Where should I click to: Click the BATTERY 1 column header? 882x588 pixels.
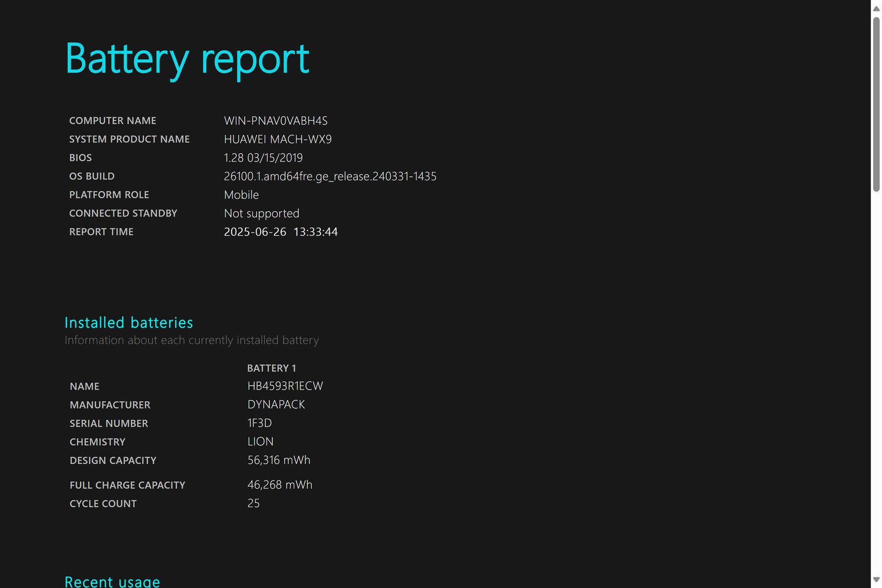point(271,368)
